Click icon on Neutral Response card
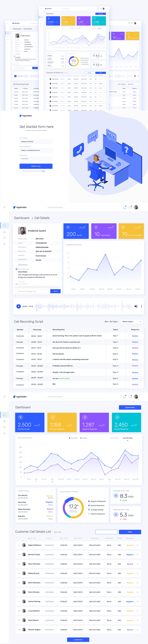The image size is (148, 644). point(117,417)
